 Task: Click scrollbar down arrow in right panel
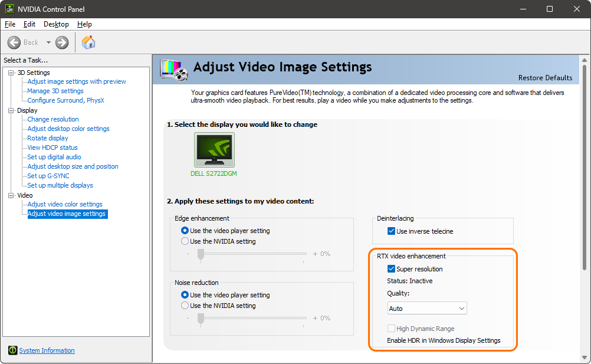tap(585, 358)
